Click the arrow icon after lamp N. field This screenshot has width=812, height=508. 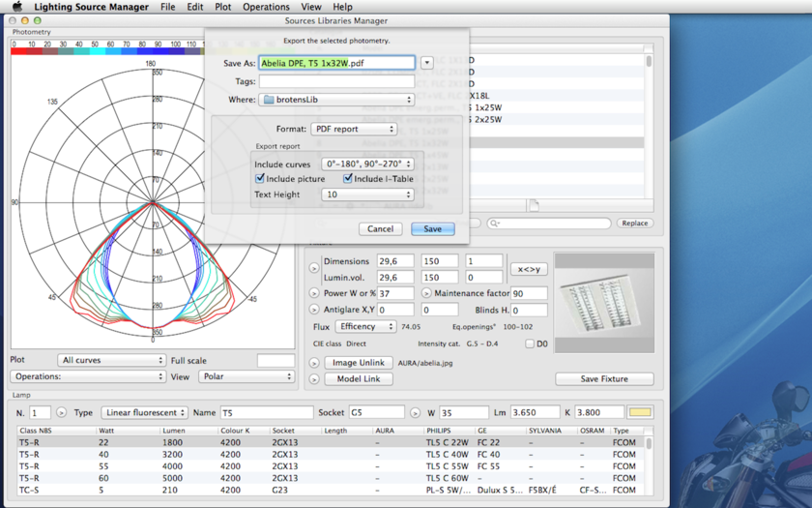point(62,413)
